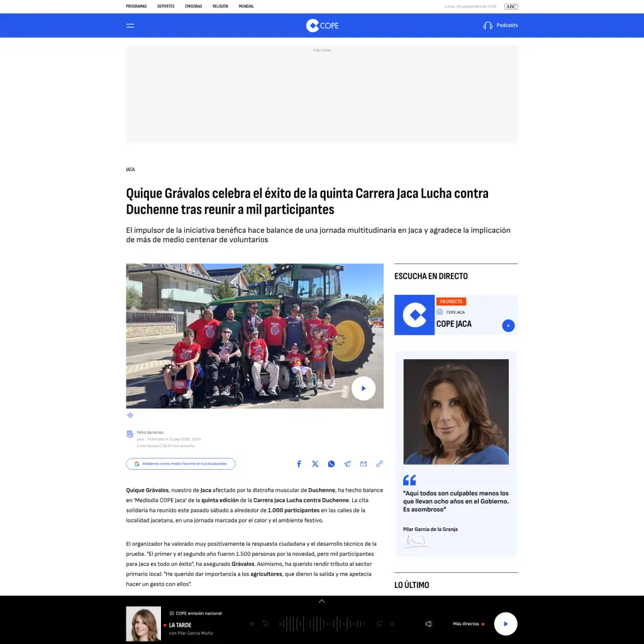Click the 'ESCUCHA EN DIRECTO' heading
Image resolution: width=644 pixels, height=644 pixels.
tap(431, 276)
